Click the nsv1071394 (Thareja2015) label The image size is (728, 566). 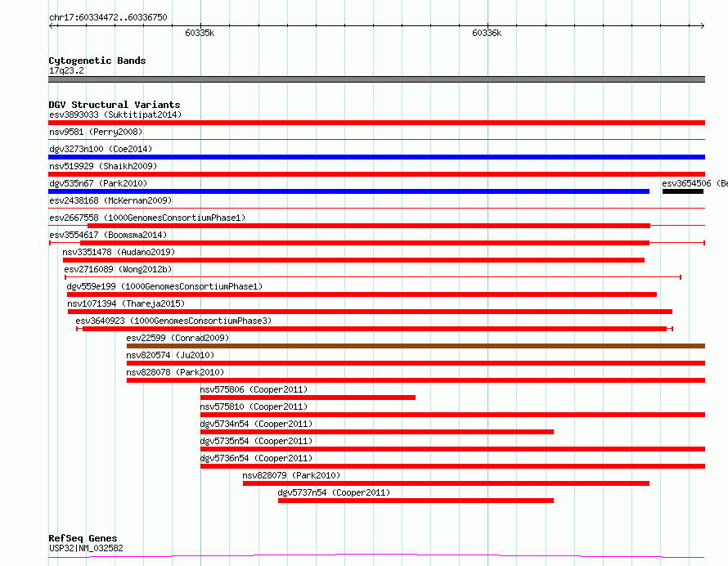point(126,303)
